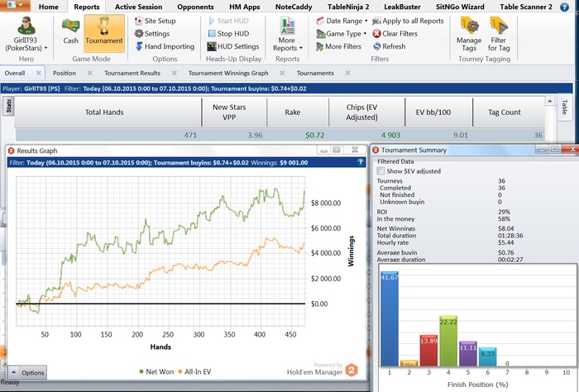Open the SitNGo Wizard tab
This screenshot has width=579, height=392.
tap(460, 7)
